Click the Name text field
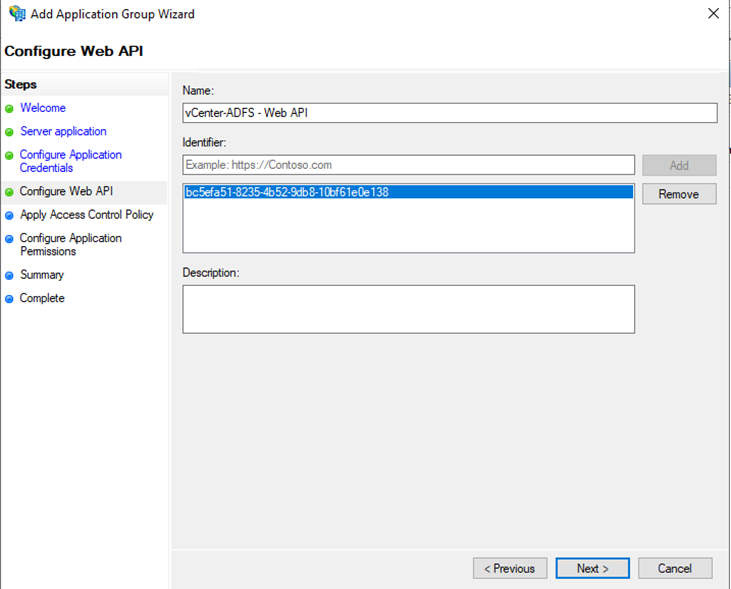The height and width of the screenshot is (589, 731). click(449, 113)
